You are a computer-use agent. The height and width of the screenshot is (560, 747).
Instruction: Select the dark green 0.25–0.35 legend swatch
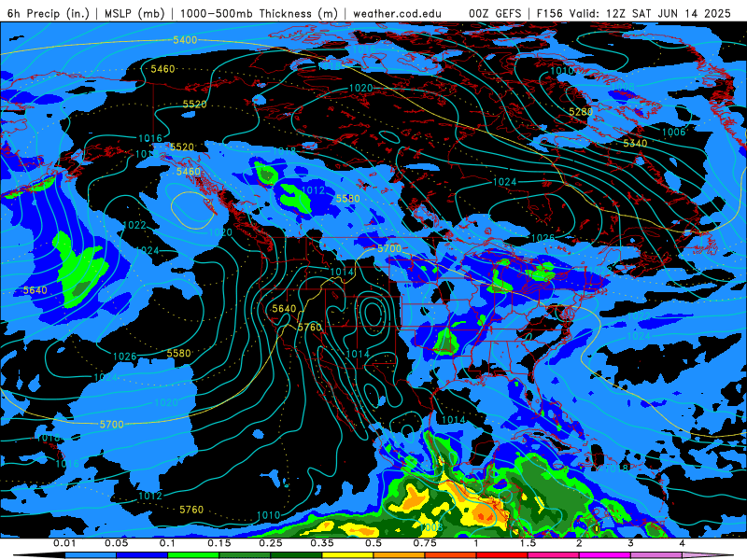click(x=296, y=555)
